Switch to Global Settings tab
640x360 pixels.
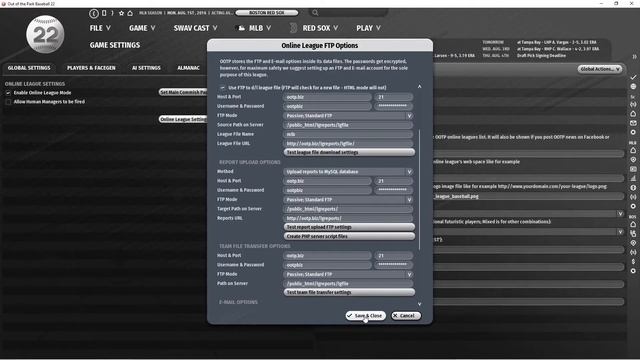click(29, 68)
